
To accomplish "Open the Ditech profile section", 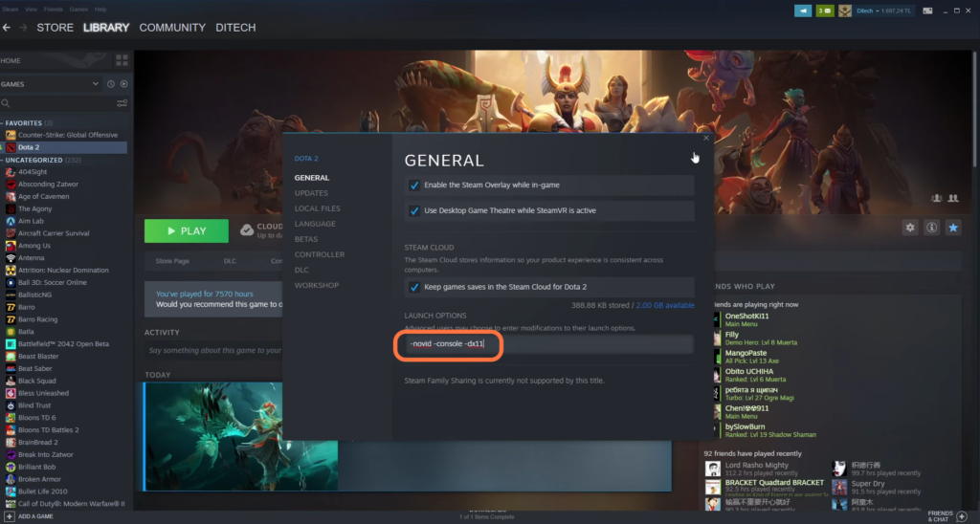I will tap(235, 28).
